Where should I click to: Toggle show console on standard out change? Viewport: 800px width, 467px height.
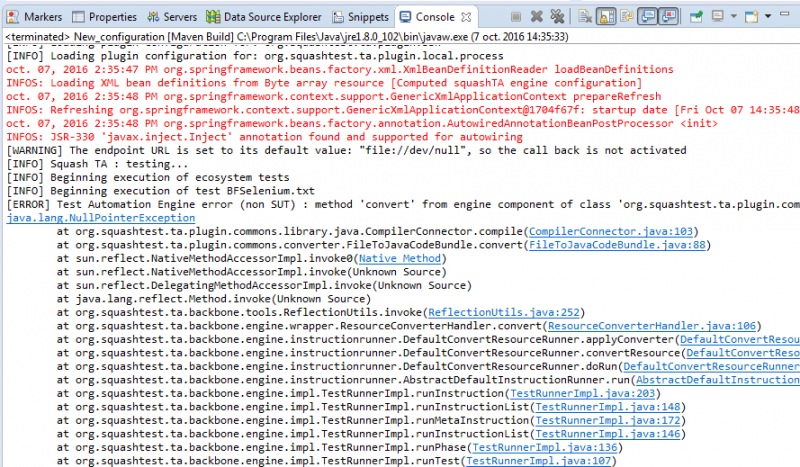[649, 16]
